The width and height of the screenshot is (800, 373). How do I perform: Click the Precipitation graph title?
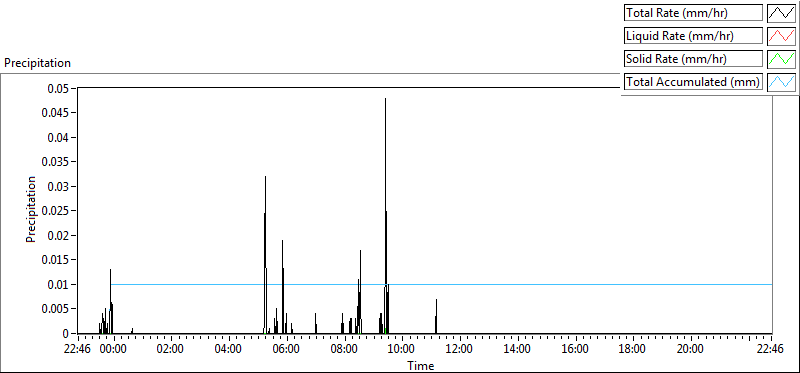tap(37, 63)
